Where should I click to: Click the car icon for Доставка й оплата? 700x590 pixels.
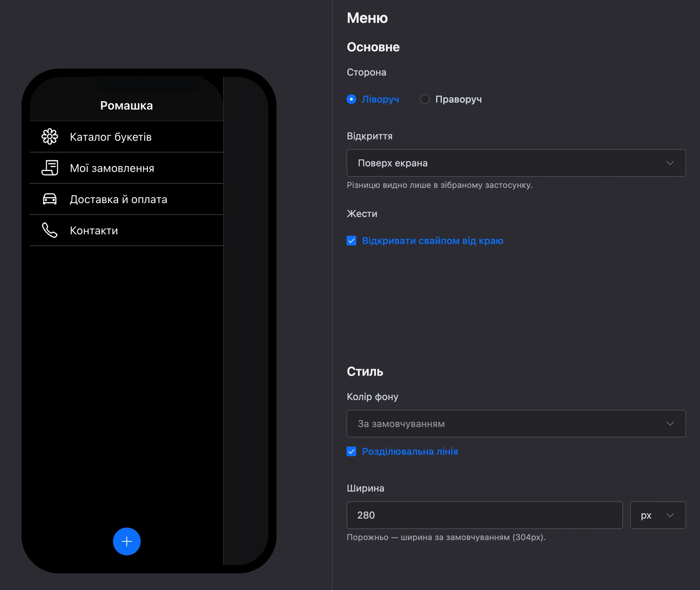[x=50, y=199]
